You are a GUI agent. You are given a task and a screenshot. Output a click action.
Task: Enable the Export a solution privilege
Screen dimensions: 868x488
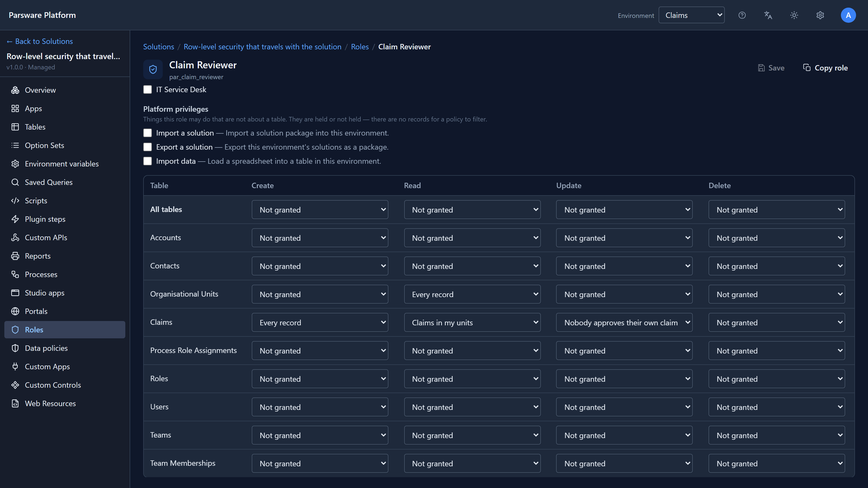tap(148, 147)
